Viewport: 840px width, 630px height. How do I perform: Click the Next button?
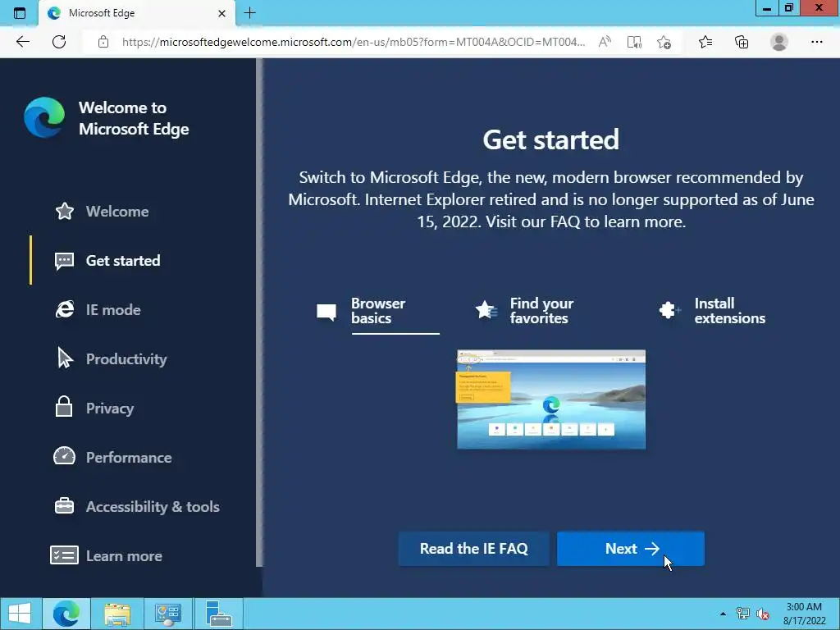[x=631, y=549]
